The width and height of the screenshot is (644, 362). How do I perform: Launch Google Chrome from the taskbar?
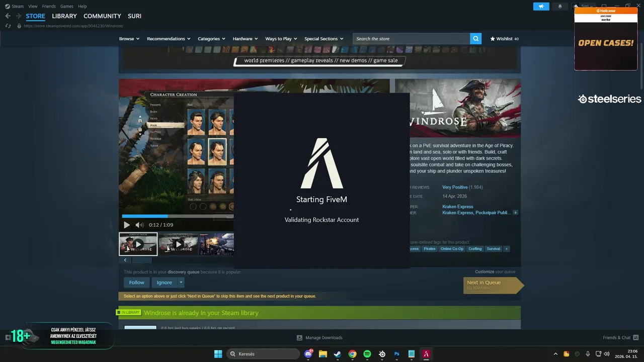(353, 354)
